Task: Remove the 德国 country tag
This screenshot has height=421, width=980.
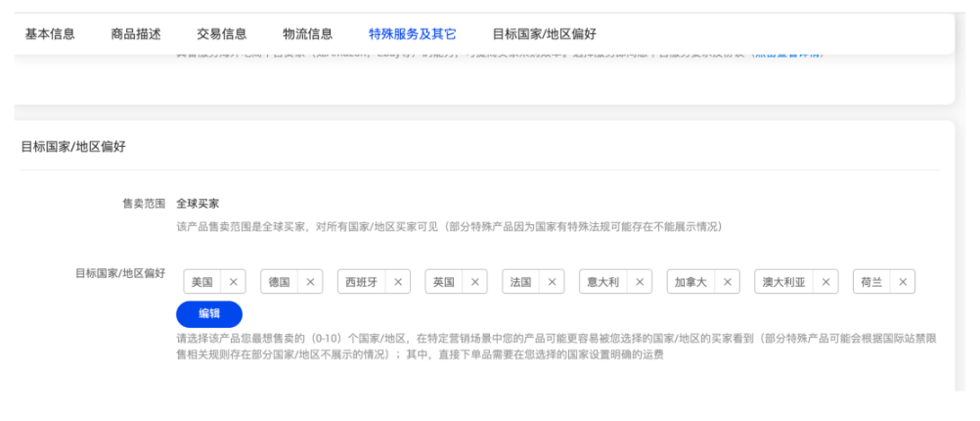Action: pos(310,282)
